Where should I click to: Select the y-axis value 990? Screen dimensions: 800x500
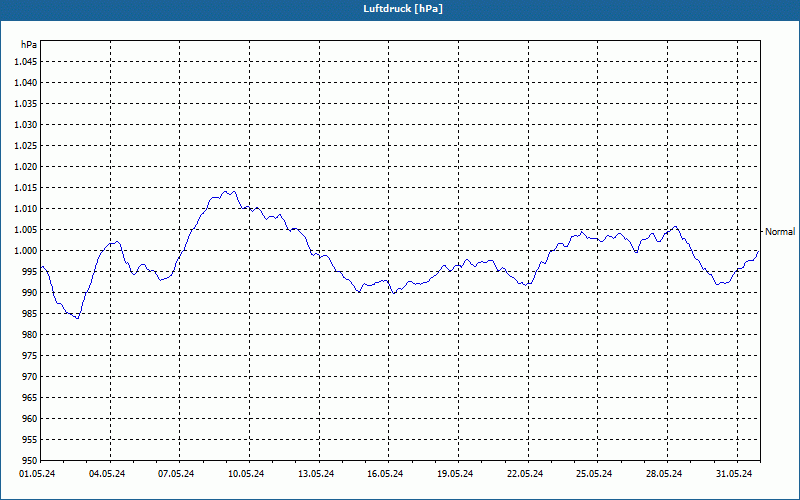(30, 292)
